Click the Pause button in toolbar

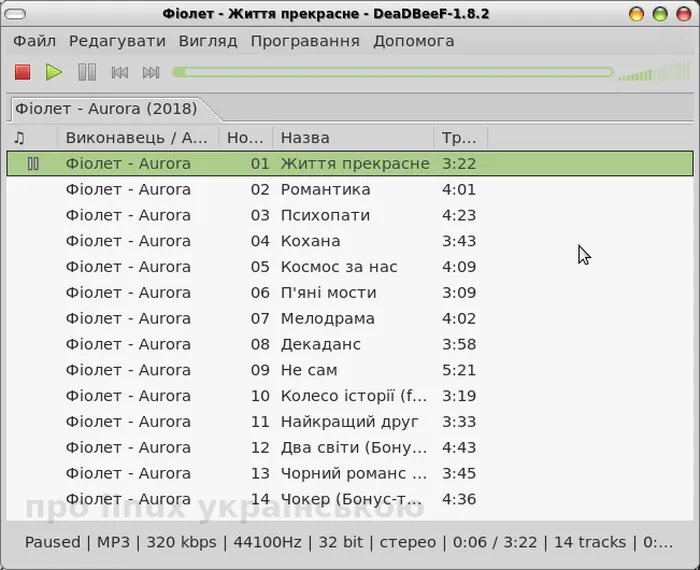coord(87,72)
